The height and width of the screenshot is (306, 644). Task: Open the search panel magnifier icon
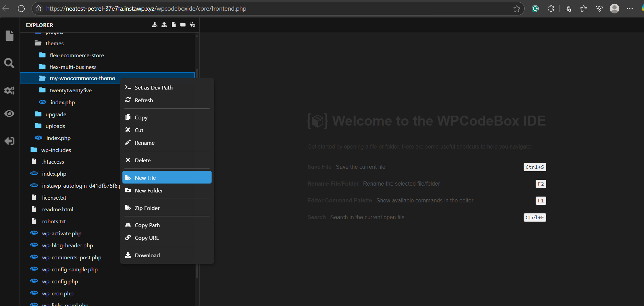click(9, 63)
